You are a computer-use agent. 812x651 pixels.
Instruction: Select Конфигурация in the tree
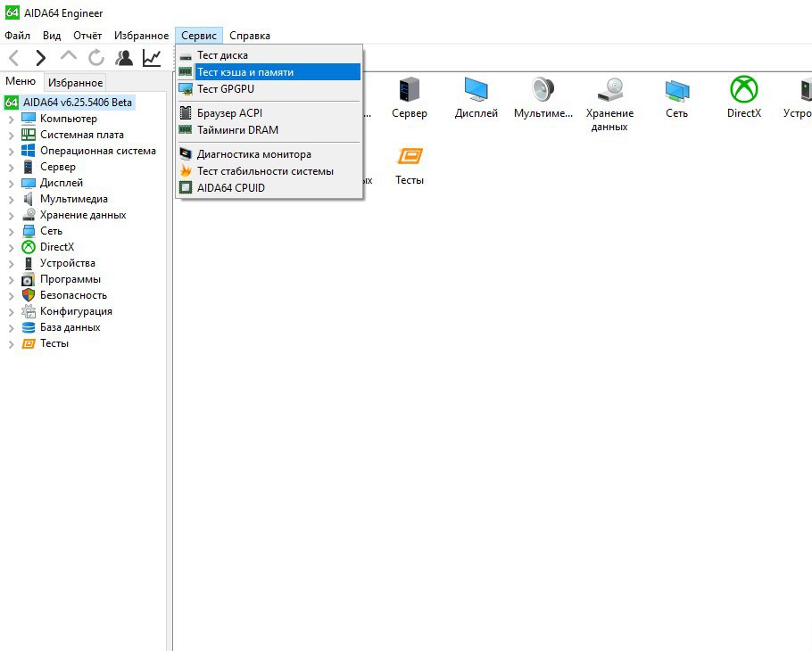[76, 311]
